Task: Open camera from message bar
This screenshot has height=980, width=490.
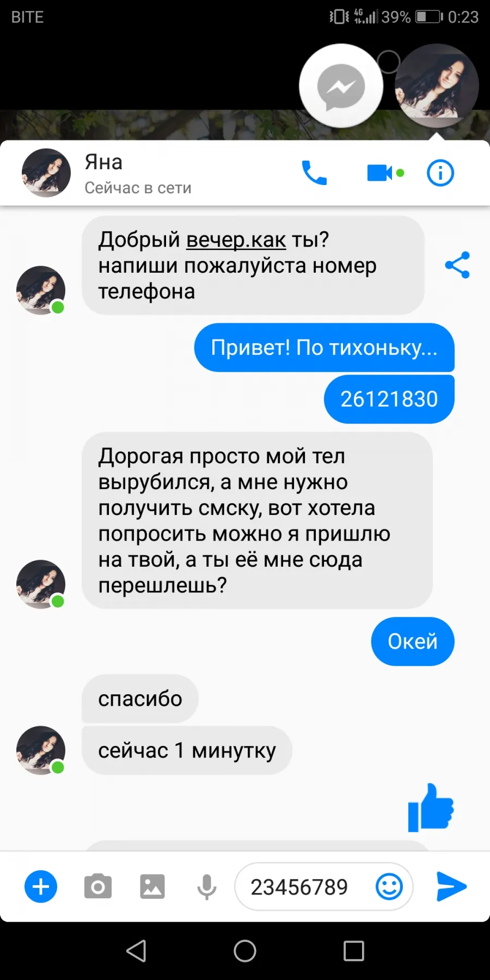Action: click(98, 886)
